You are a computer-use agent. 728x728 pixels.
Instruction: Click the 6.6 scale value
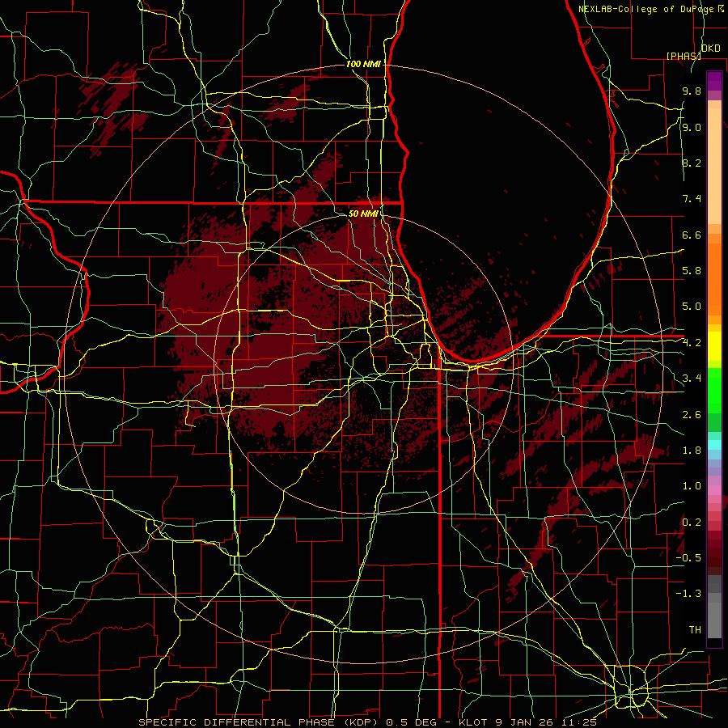tap(692, 235)
